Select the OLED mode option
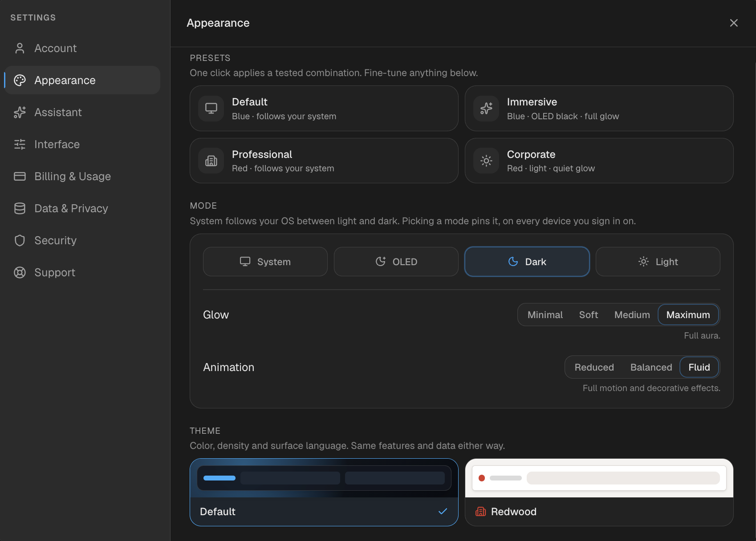Screen dimensions: 756x541 396,262
